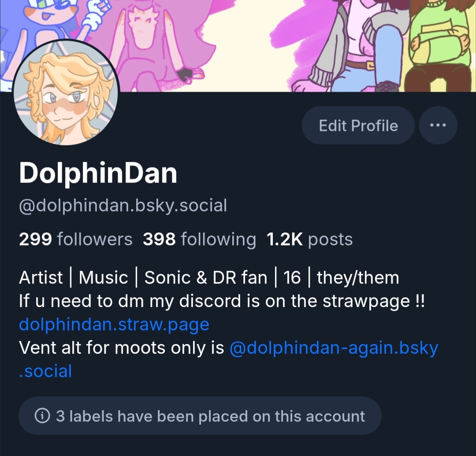
Task: Click the discord strawpage bio sentence
Action: 222,301
